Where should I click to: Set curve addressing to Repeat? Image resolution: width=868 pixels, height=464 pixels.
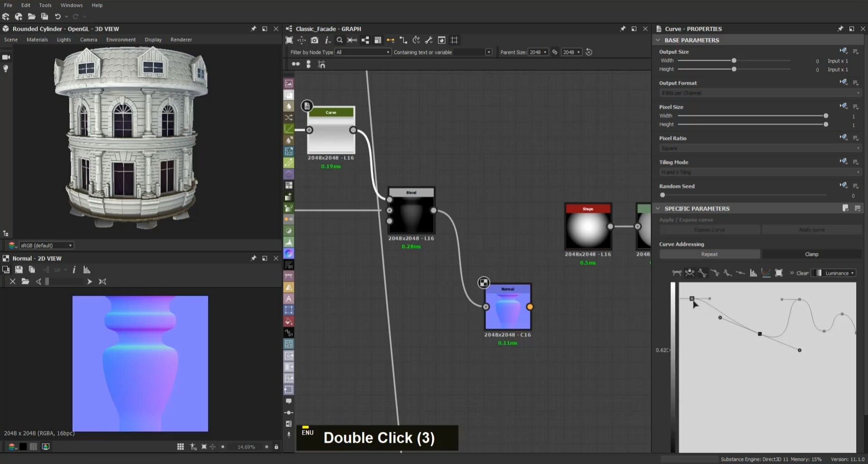[x=709, y=254]
